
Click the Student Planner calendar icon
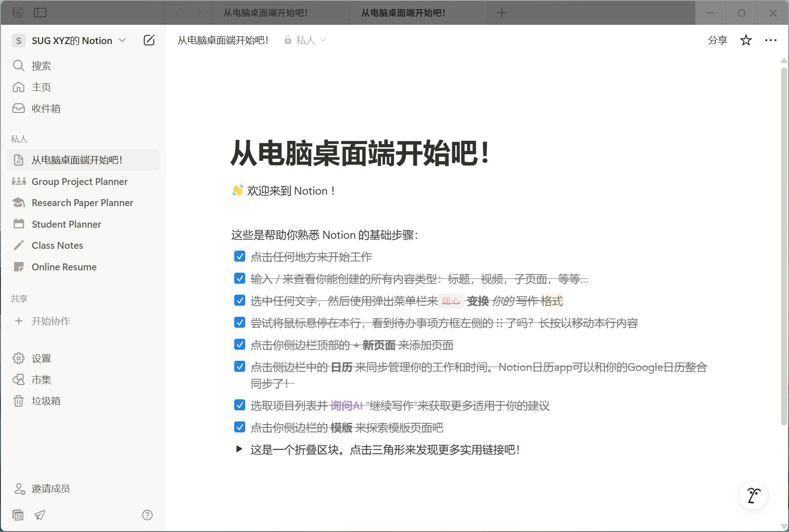pyautogui.click(x=18, y=224)
